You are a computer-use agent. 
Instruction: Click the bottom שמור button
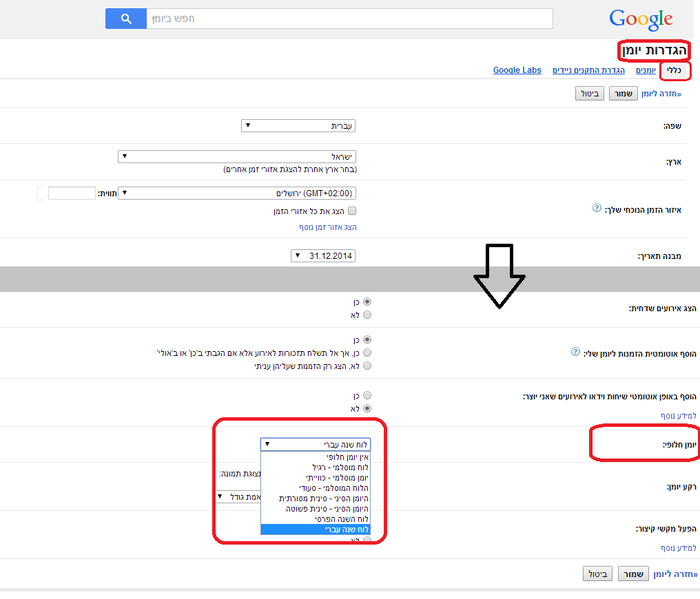(633, 574)
